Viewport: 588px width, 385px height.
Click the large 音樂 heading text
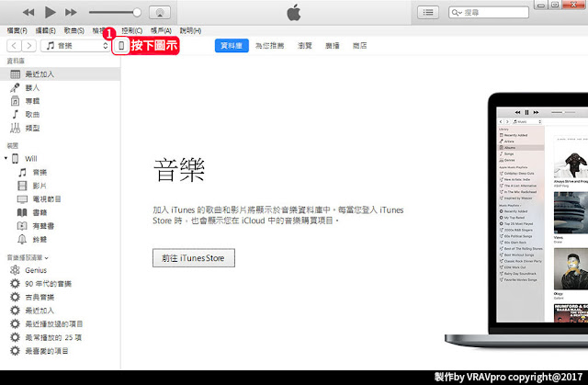coord(179,170)
